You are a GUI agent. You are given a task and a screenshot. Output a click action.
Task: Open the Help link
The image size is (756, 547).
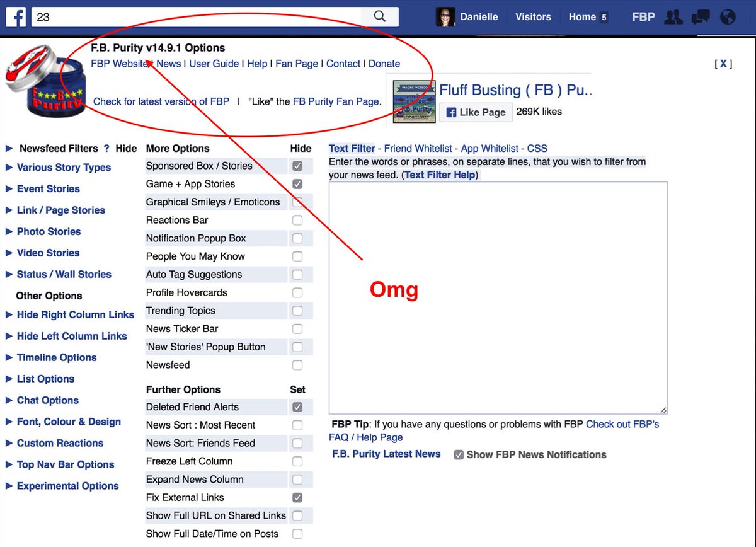(257, 64)
